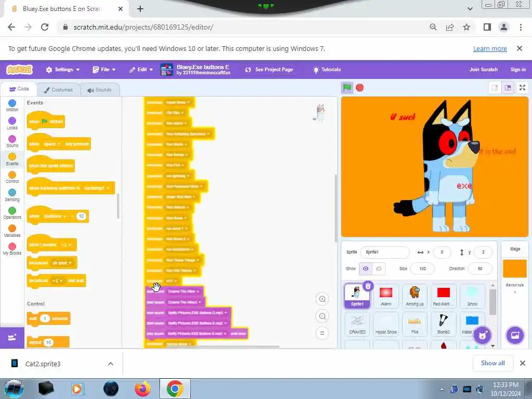The width and height of the screenshot is (532, 399).
Task: Click the Windows Start button
Action: 14,389
